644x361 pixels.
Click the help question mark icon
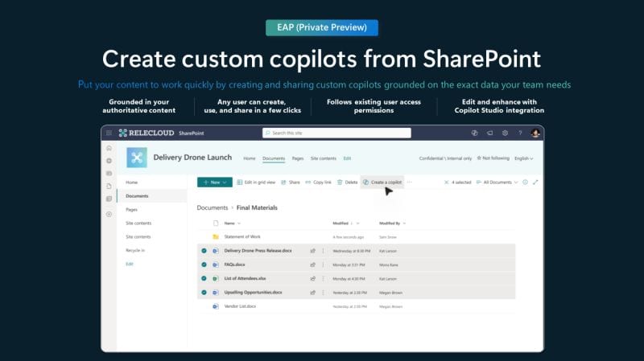[520, 133]
